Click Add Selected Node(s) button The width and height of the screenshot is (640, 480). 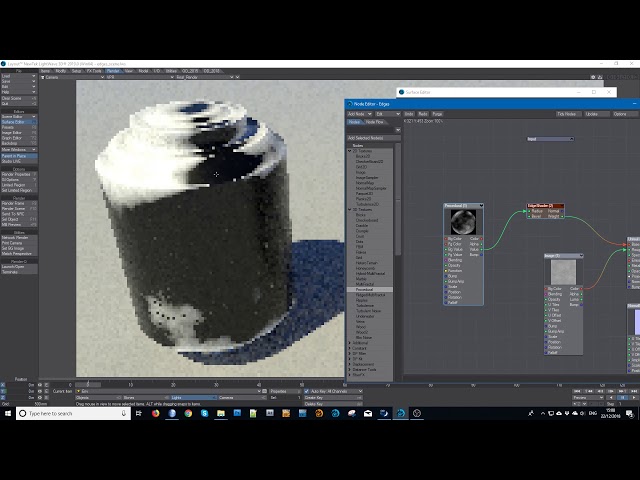point(373,138)
